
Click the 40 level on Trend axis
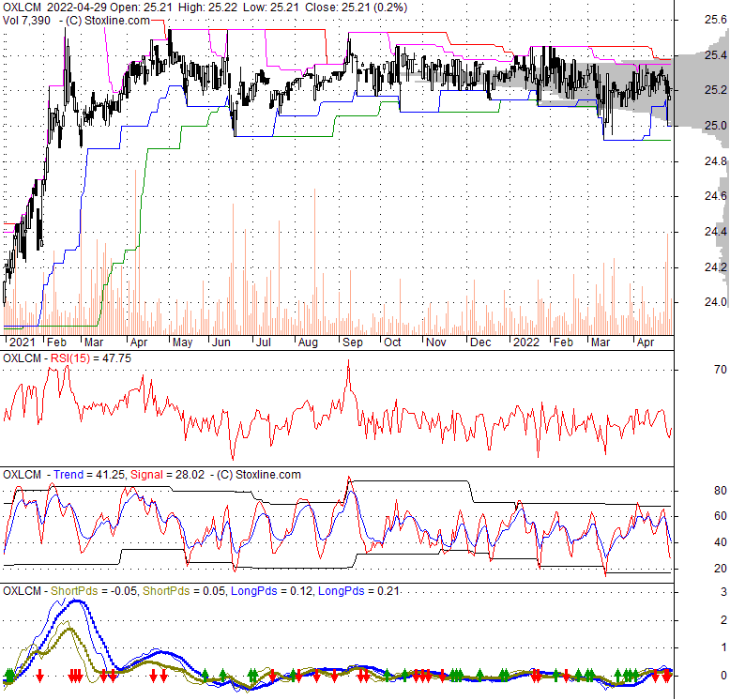(720, 542)
